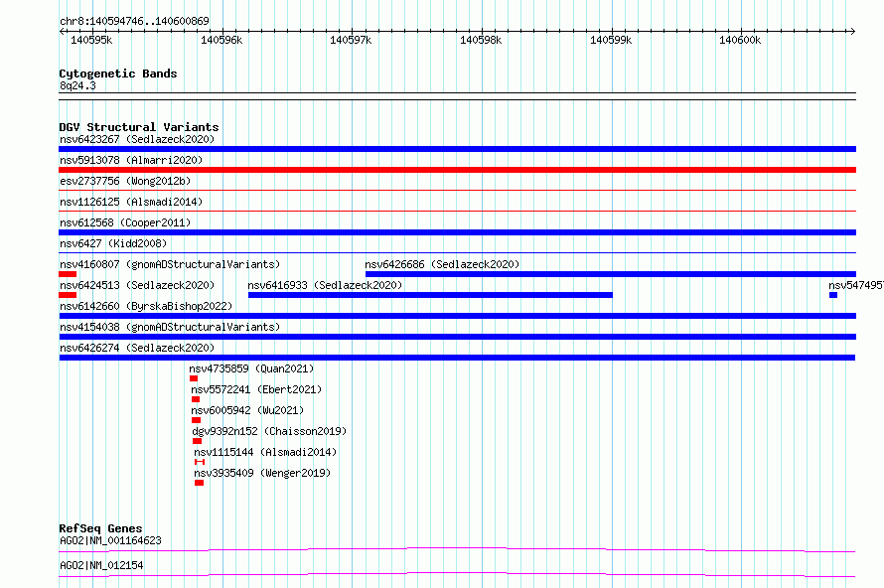This screenshot has height=588, width=884.
Task: Open the nsv6424513 (Sedlazeck2020) label
Action: coord(137,285)
